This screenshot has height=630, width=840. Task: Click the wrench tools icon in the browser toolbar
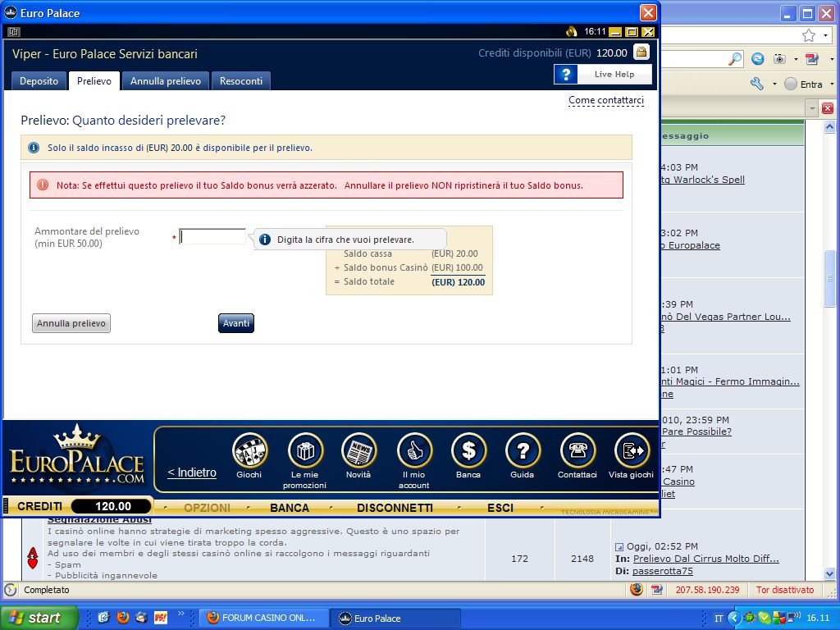tap(757, 84)
